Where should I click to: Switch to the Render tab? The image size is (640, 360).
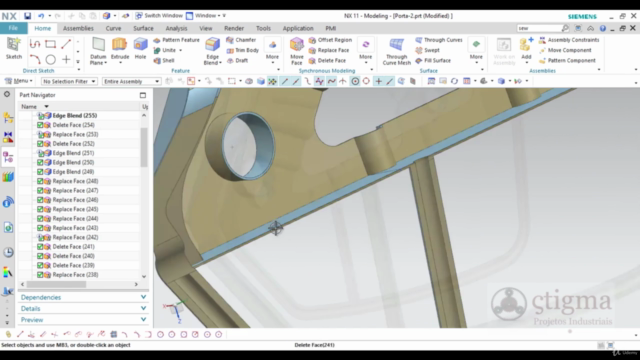coord(234,28)
